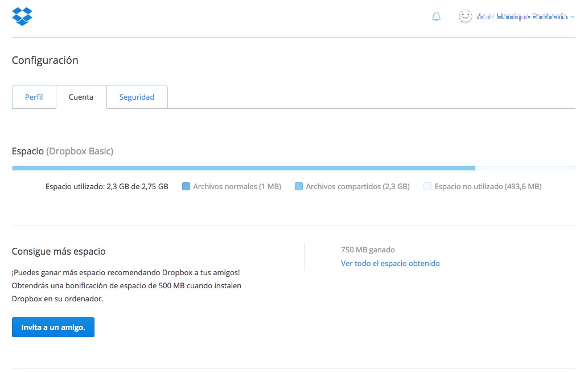
Task: Open notifications via the bell icon
Action: (x=436, y=17)
